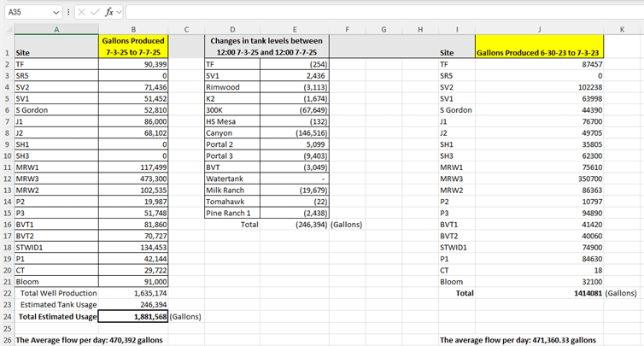This screenshot has height=346, width=644.
Task: Select column B header
Action: point(133,29)
